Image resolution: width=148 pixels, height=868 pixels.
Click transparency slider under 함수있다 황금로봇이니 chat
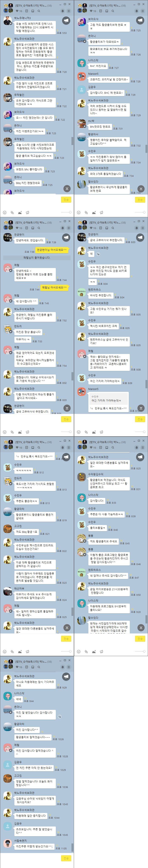pyautogui.click(x=140, y=213)
